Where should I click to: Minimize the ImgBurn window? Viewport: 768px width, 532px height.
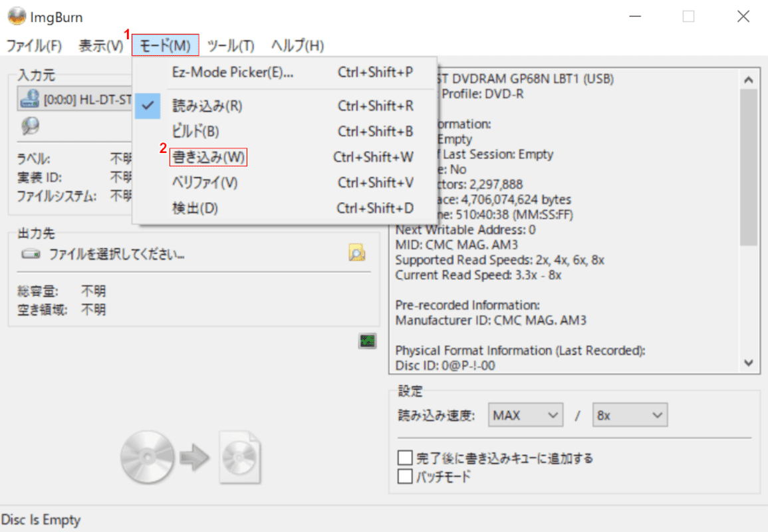tap(635, 16)
